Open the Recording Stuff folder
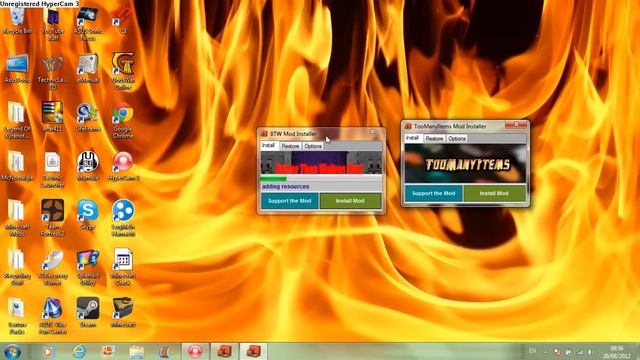 coord(17,267)
